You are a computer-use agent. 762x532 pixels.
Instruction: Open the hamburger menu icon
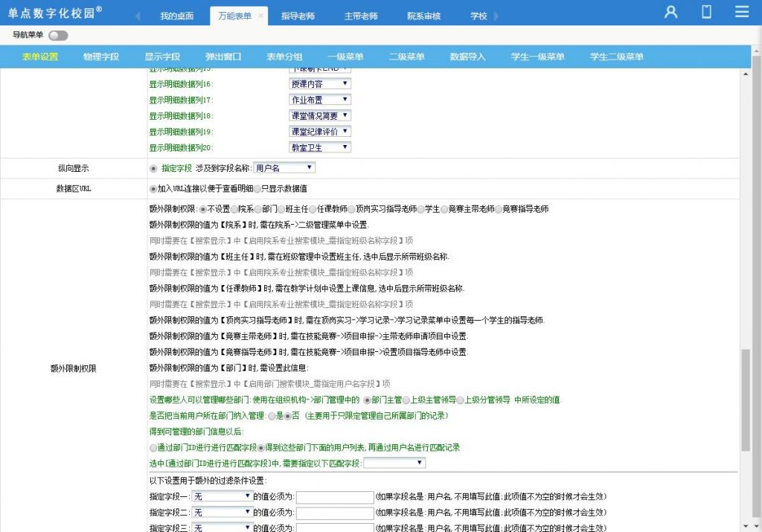coord(742,12)
